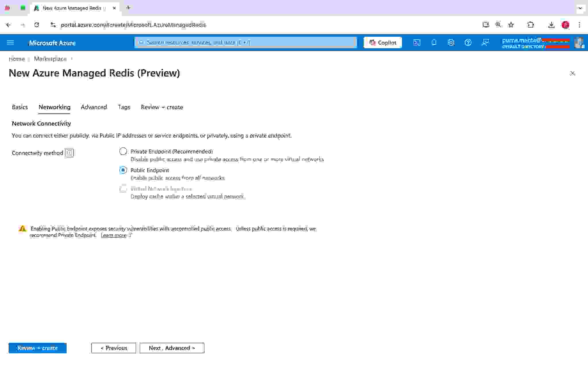Click Next : Advanced button
The height and width of the screenshot is (366, 588).
point(172,348)
